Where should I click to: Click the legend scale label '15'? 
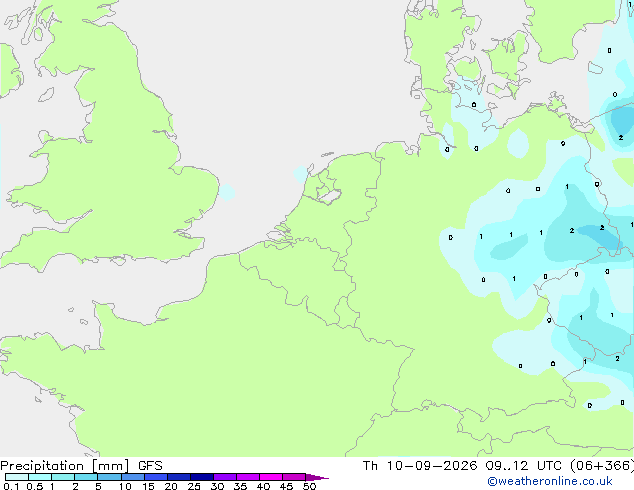click(148, 486)
